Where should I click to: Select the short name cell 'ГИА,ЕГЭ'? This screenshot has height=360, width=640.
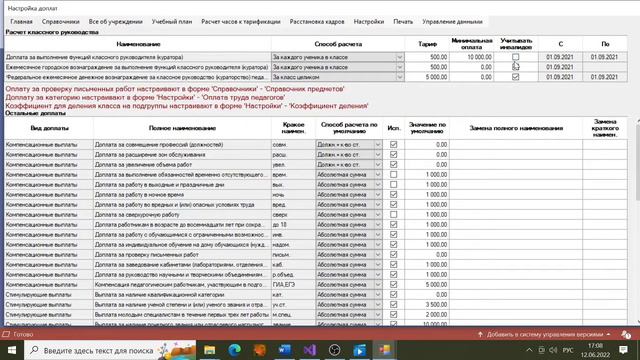pos(293,284)
